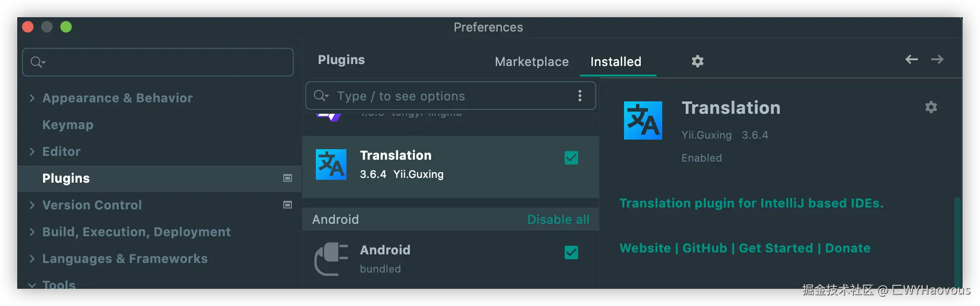Click the back navigation arrow

click(x=911, y=59)
